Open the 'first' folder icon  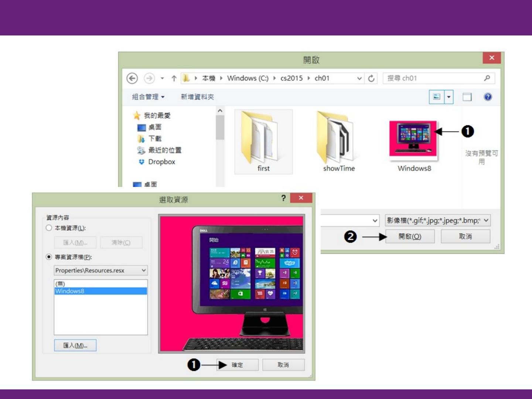point(263,138)
